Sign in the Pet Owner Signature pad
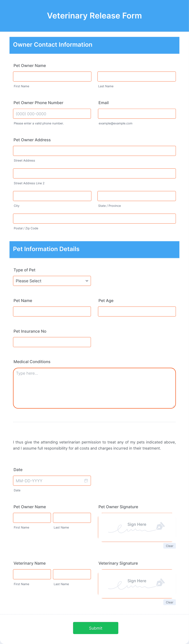 tap(137, 527)
